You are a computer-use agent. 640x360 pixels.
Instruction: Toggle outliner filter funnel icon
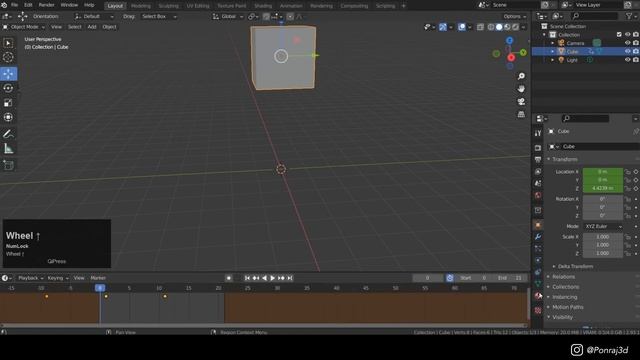(629, 16)
